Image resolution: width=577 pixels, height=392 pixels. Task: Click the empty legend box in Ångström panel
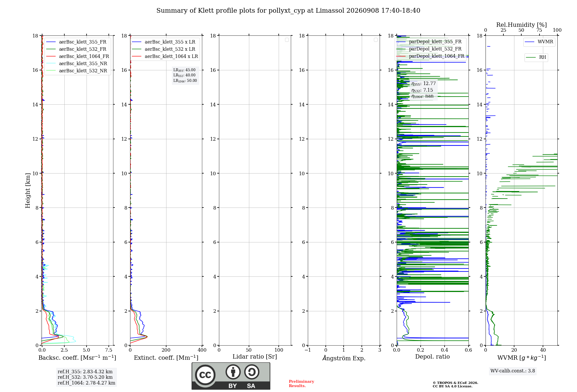pyautogui.click(x=376, y=40)
